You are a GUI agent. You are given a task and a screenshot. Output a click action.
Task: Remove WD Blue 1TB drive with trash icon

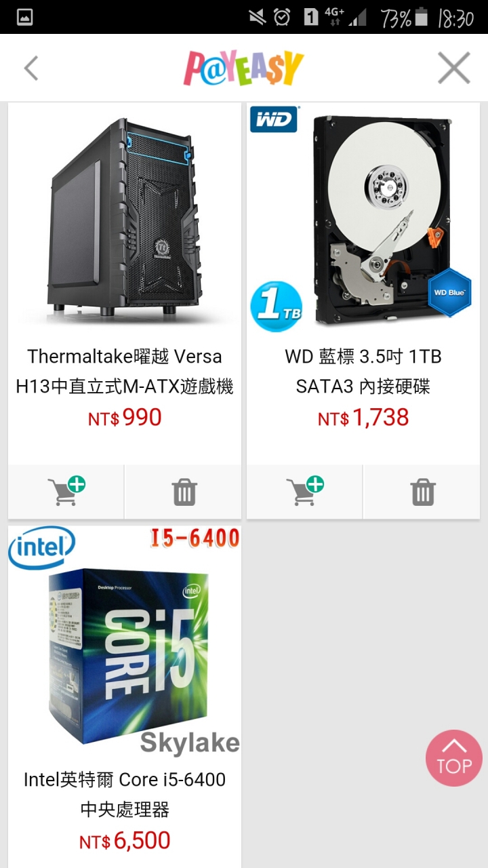[x=422, y=492]
